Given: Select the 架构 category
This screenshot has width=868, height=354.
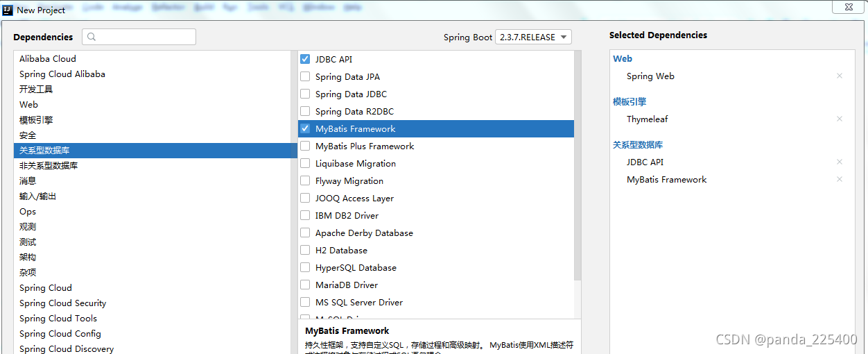Looking at the screenshot, I should coord(155,258).
